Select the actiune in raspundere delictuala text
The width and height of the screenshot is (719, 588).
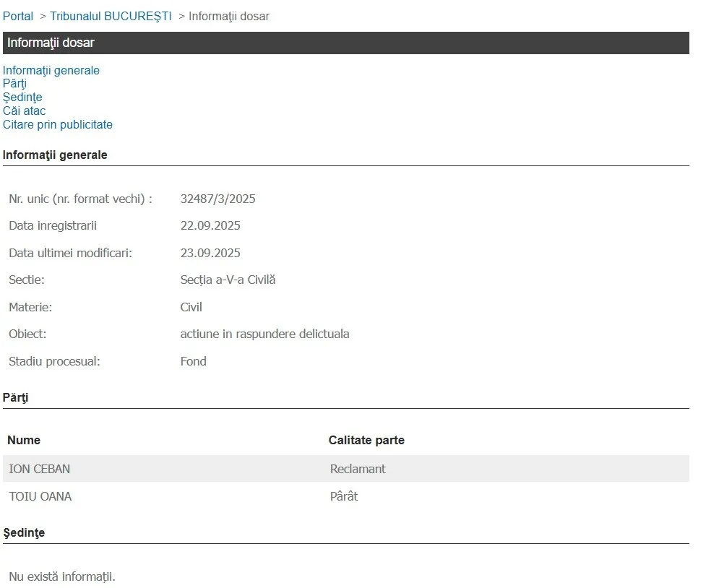click(264, 334)
